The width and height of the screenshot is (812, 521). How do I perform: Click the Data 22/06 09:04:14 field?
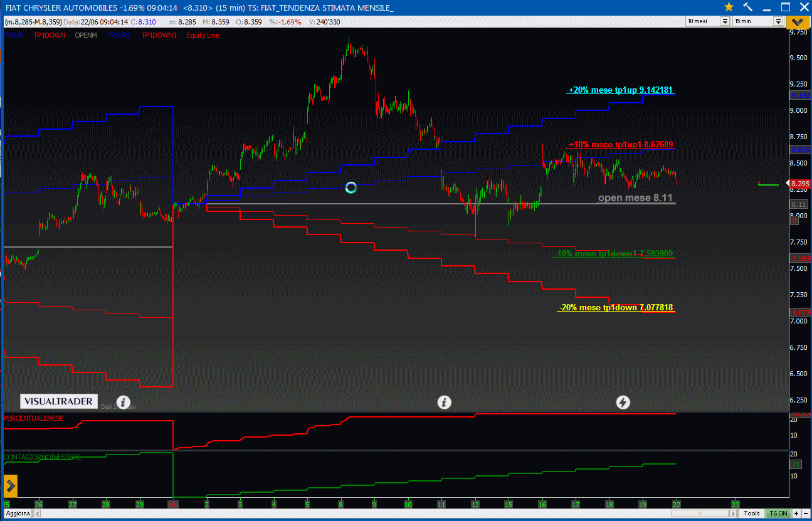tap(96, 22)
